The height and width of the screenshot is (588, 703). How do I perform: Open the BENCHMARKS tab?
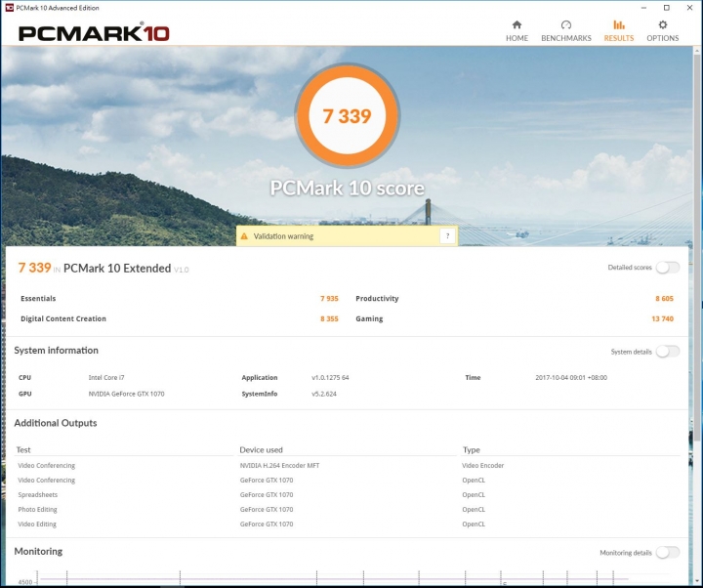[x=565, y=31]
